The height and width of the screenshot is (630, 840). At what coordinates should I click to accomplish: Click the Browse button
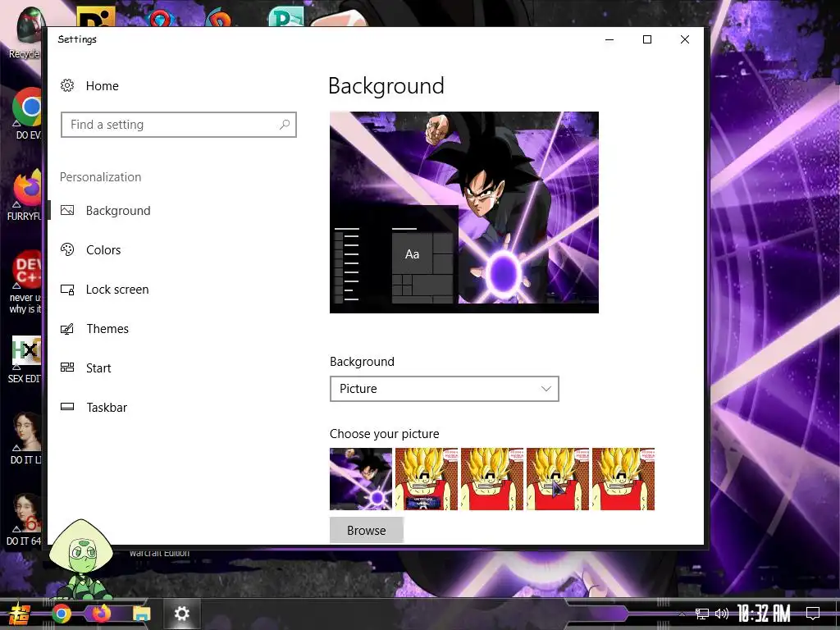[x=367, y=531]
